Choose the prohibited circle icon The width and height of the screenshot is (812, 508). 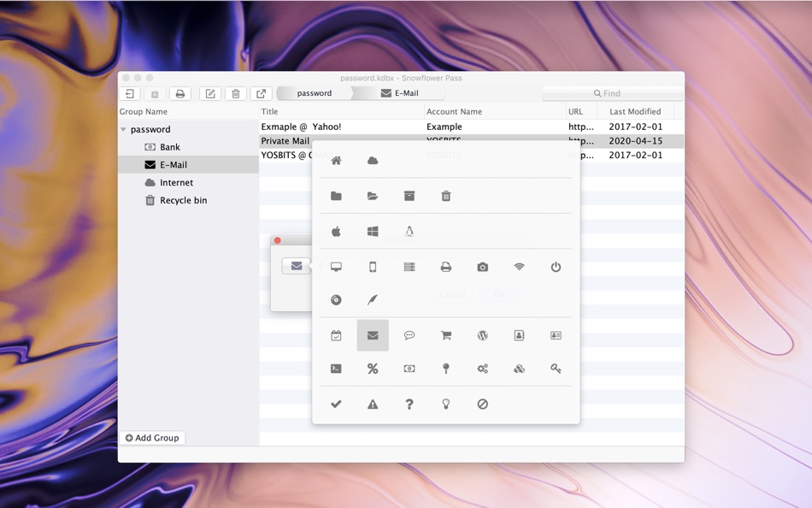pos(483,404)
